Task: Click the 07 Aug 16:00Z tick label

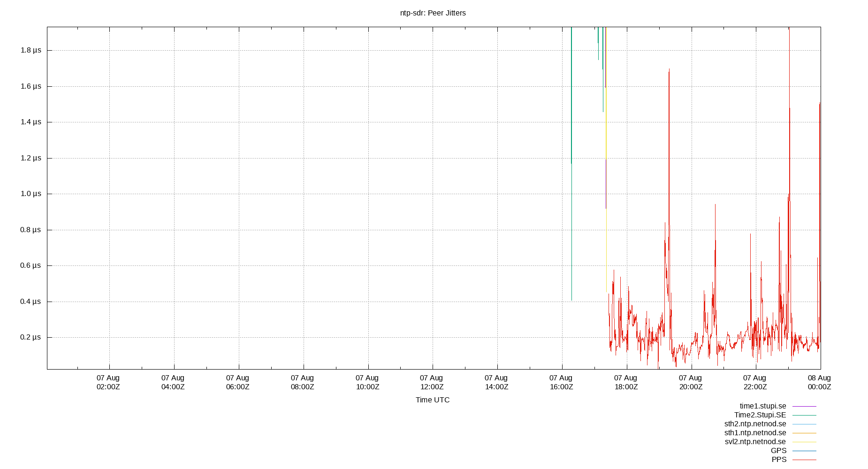Action: coord(561,382)
